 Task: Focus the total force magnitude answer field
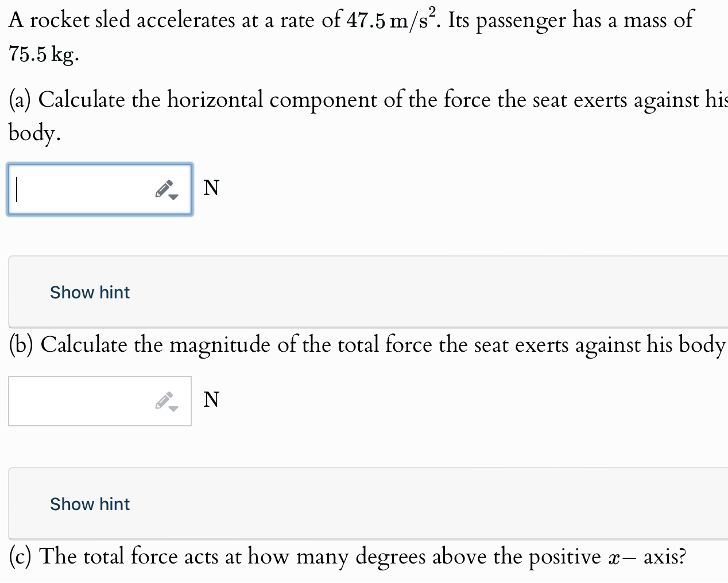[100, 401]
